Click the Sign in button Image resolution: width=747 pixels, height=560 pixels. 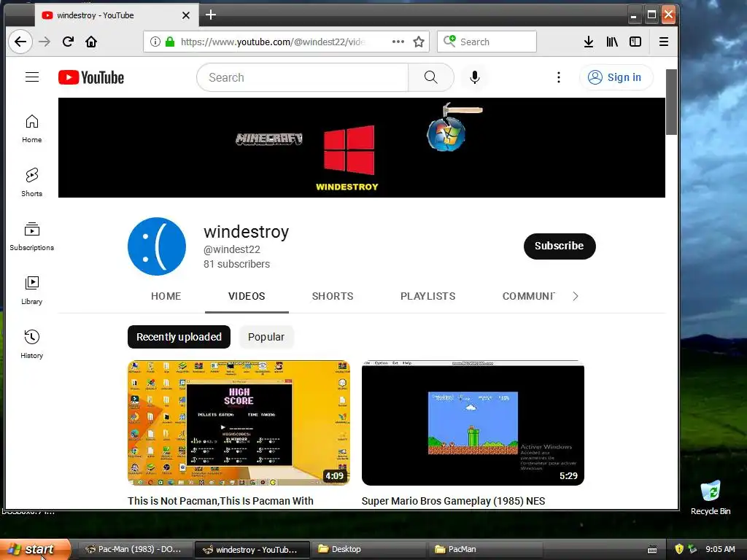[x=615, y=77]
